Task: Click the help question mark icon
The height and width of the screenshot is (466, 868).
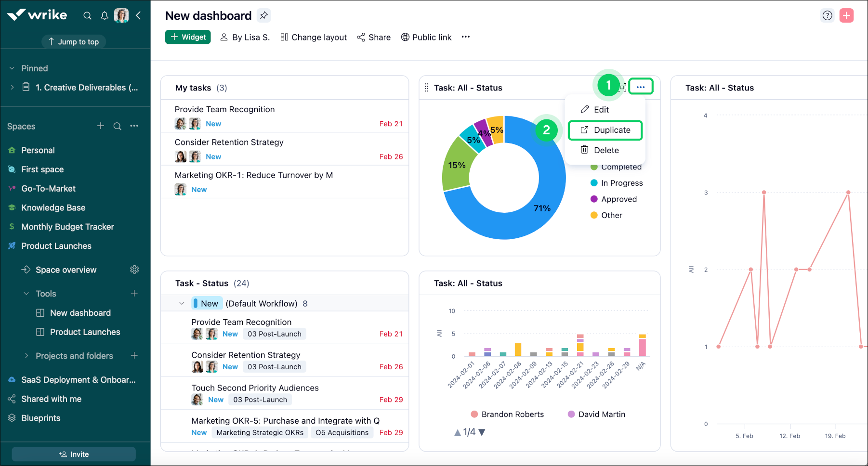Action: (x=827, y=15)
